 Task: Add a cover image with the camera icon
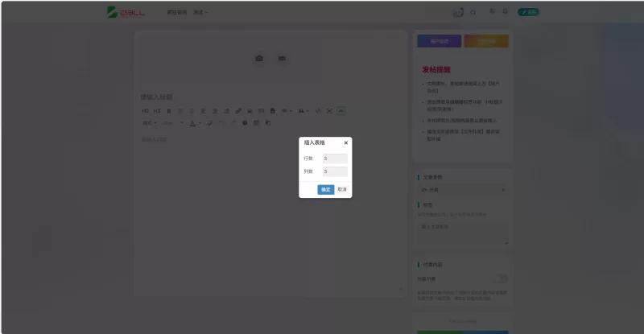259,58
